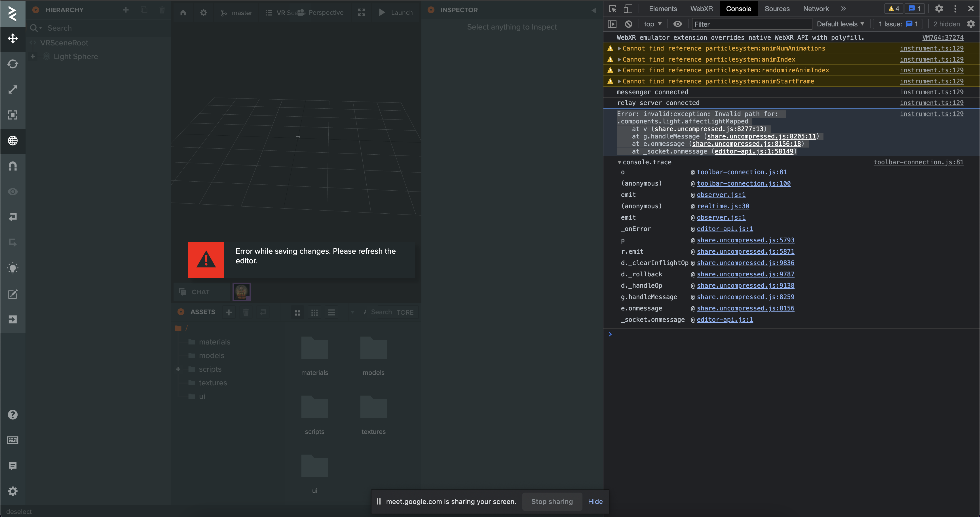The image size is (980, 517).
Task: Toggle console message visibility with the eye icon
Action: 677,24
